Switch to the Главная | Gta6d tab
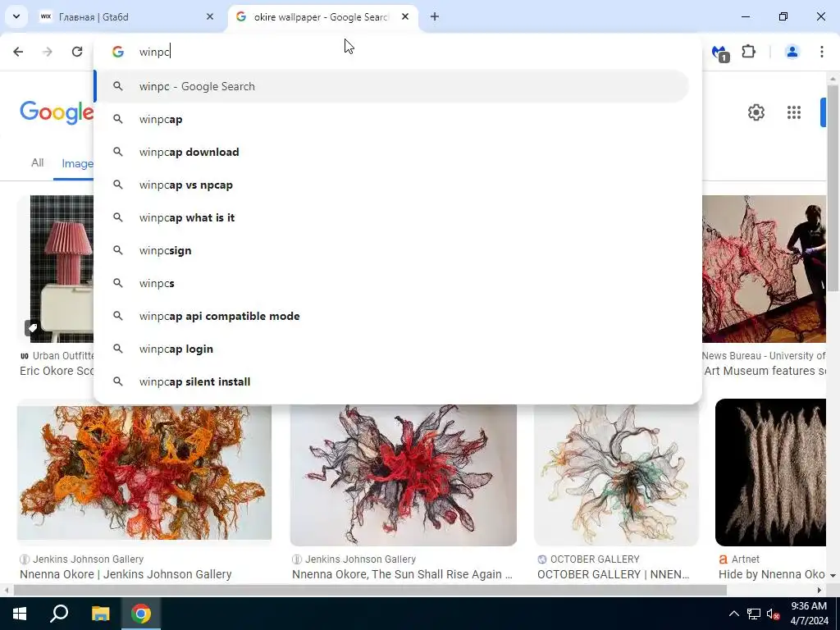The image size is (840, 630). pyautogui.click(x=122, y=17)
